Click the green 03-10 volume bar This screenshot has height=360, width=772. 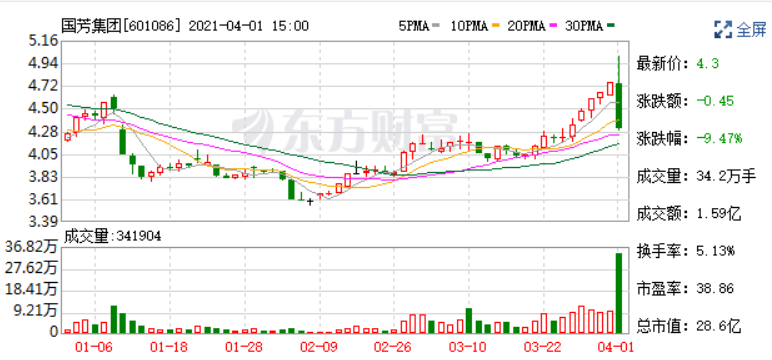coord(469,321)
